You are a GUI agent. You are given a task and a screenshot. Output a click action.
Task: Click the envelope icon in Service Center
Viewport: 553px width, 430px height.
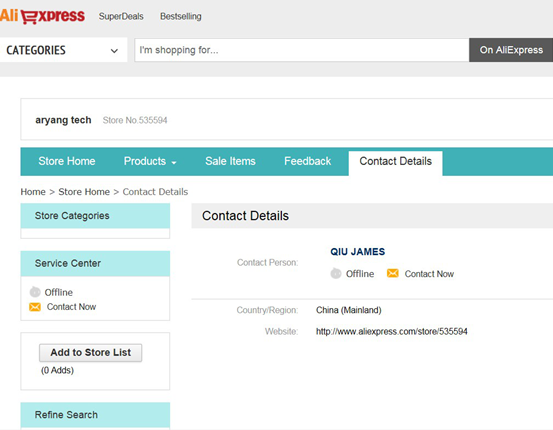click(x=35, y=307)
